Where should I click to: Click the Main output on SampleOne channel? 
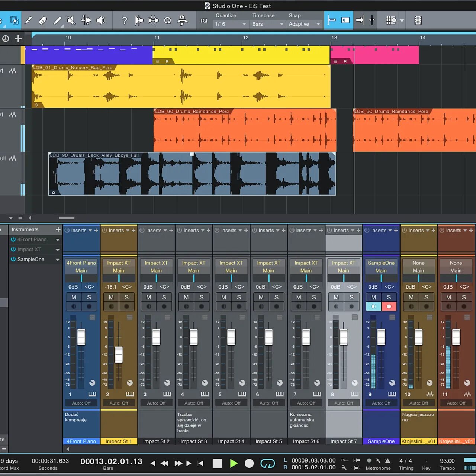point(381,270)
